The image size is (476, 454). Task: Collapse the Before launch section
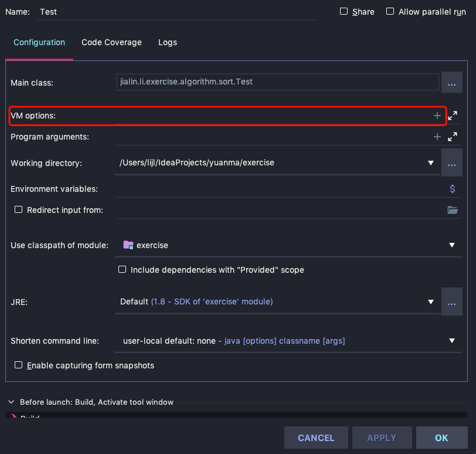pyautogui.click(x=11, y=402)
